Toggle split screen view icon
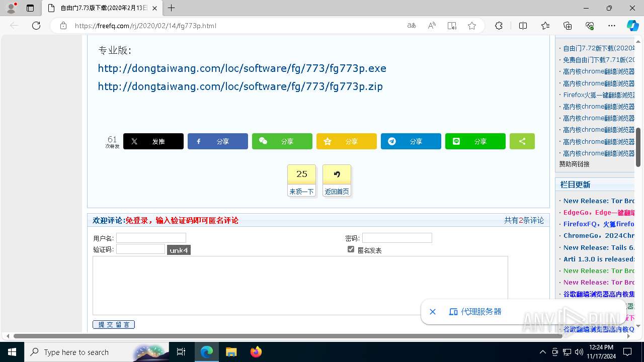The image size is (644, 362). (523, 26)
